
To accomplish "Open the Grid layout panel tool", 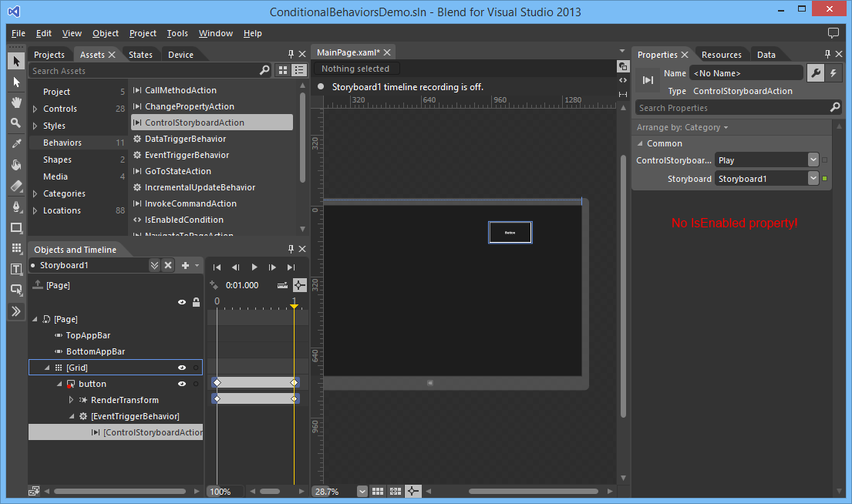I will click(16, 248).
